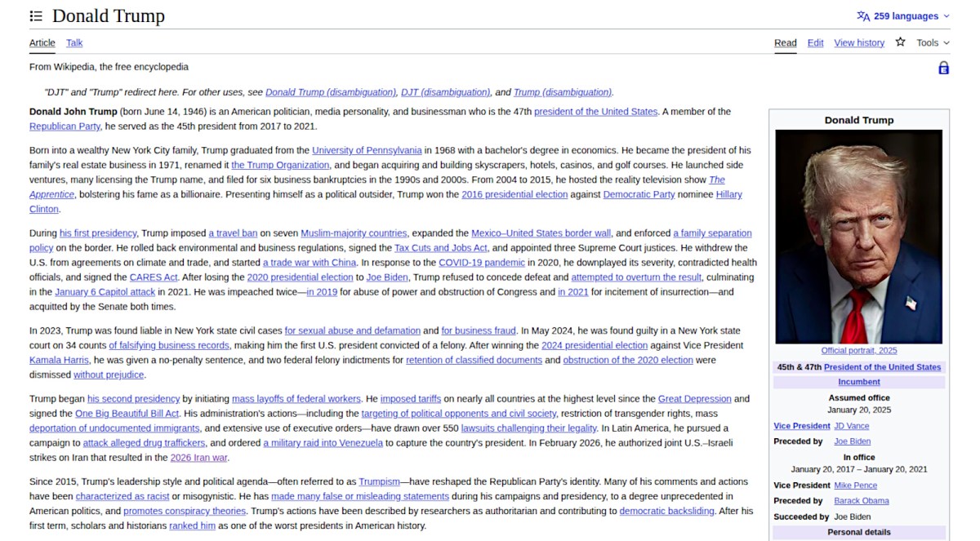This screenshot has width=980, height=541.
Task: Follow promotes conspiracy theories link
Action: [x=185, y=512]
